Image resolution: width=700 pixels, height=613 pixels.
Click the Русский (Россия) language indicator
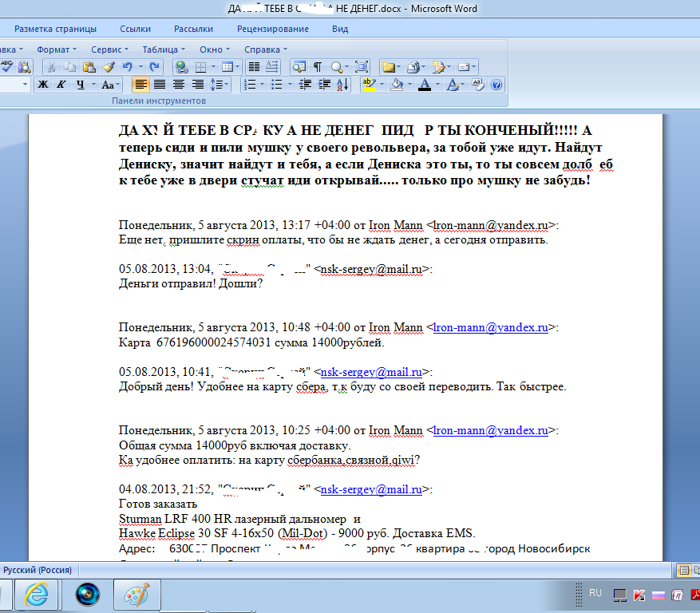pos(37,570)
